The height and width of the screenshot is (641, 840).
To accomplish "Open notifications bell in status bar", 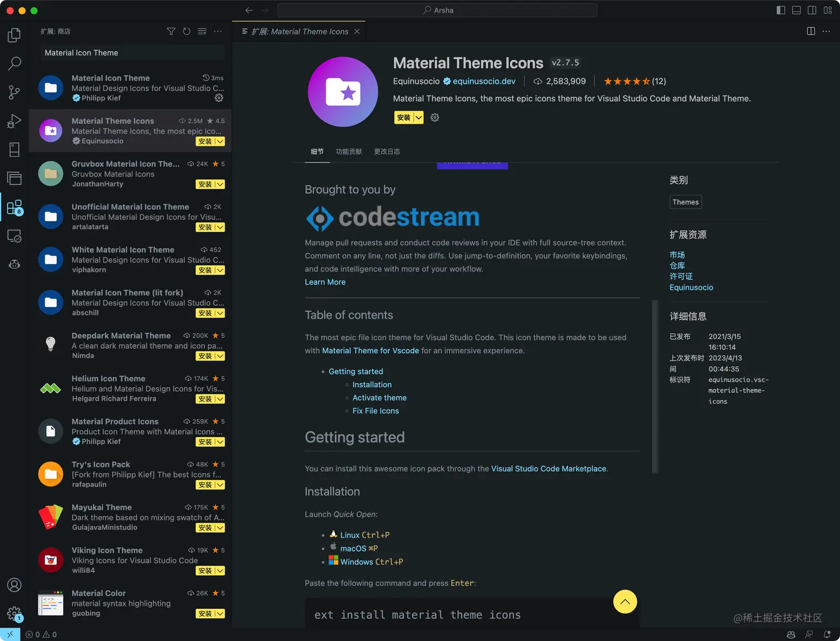I will pyautogui.click(x=827, y=634).
